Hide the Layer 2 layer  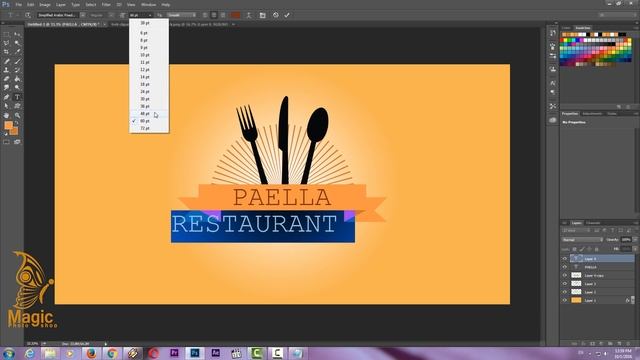coord(565,292)
